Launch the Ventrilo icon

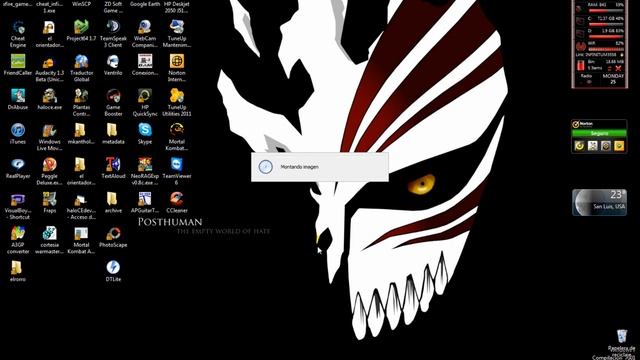point(113,65)
